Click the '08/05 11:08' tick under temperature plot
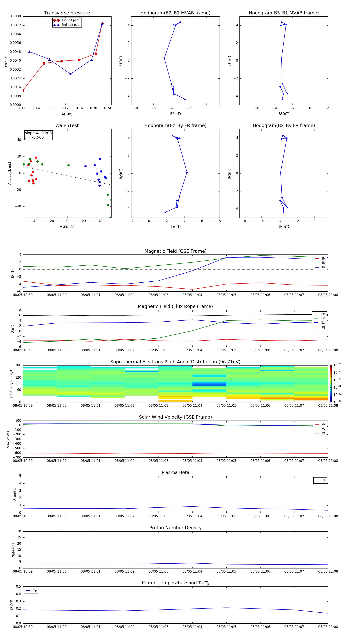Screen dimensions: 351x644 (x=328, y=627)
